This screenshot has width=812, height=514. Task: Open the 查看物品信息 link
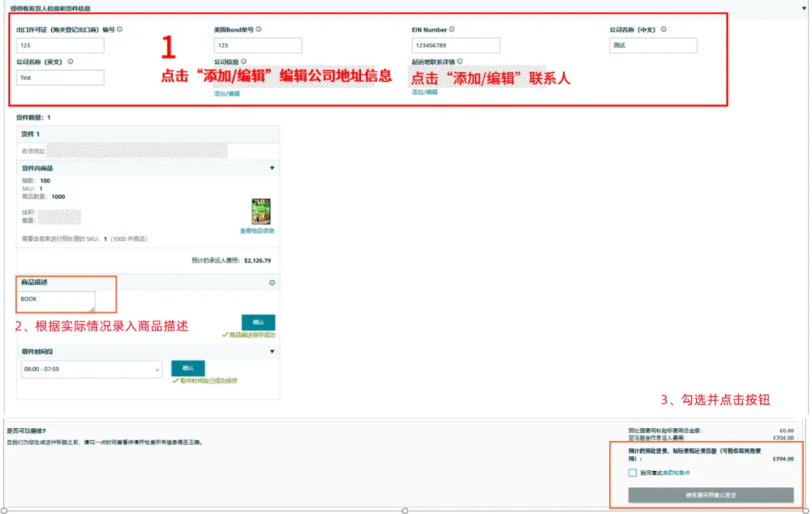click(x=257, y=230)
